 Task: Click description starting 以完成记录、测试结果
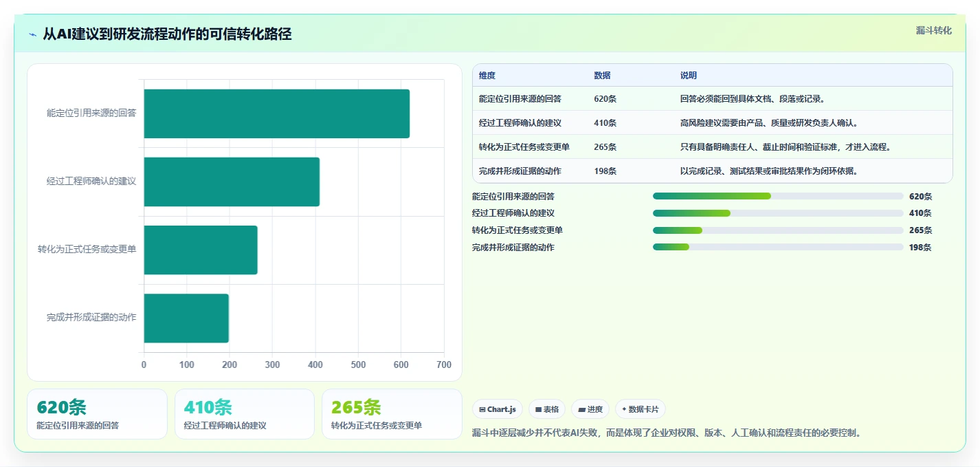point(769,171)
